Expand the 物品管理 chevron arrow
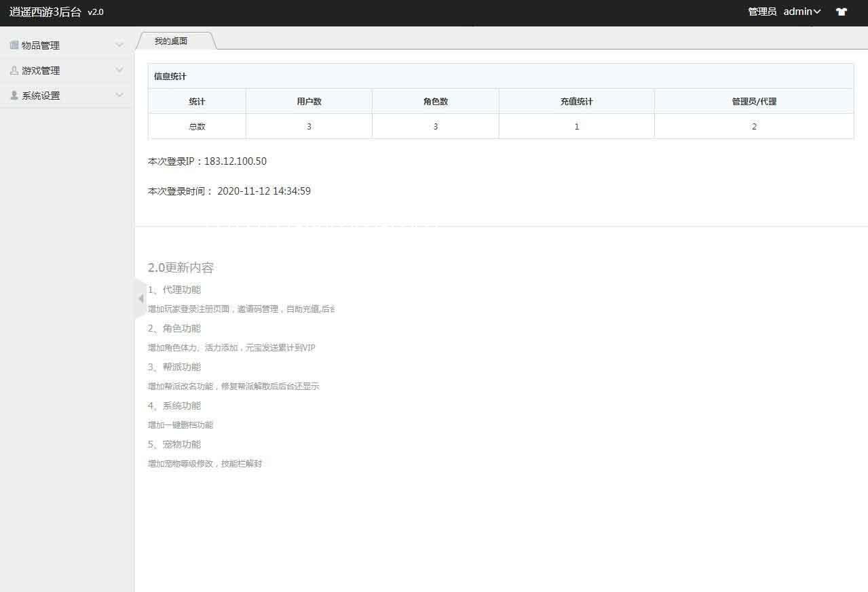 [119, 45]
